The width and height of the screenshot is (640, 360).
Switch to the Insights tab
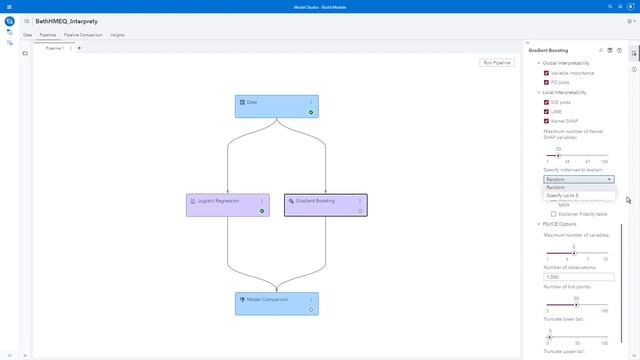(118, 35)
